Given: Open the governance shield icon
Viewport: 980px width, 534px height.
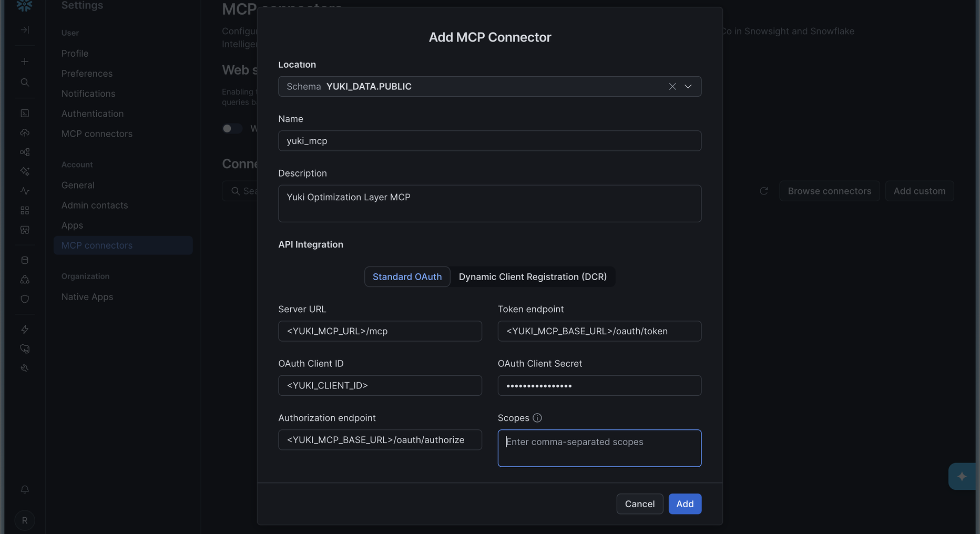Looking at the screenshot, I should (25, 299).
